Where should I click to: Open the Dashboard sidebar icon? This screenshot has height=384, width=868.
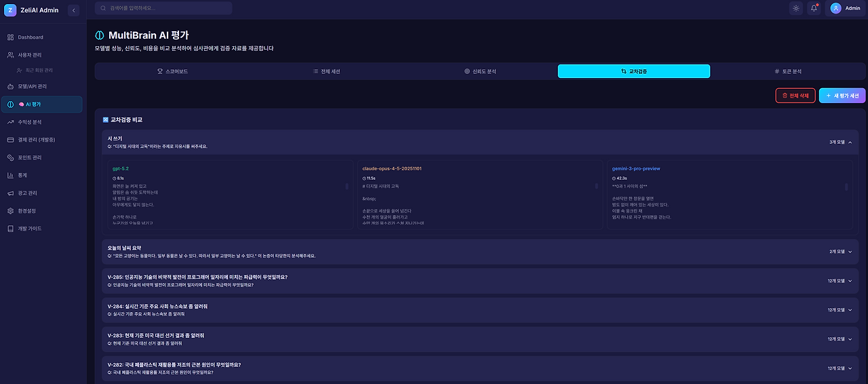pyautogui.click(x=10, y=37)
